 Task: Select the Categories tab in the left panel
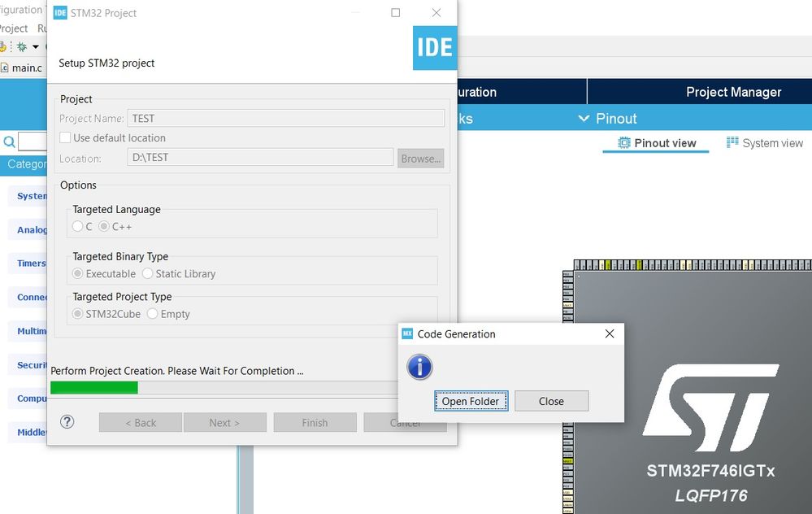click(25, 164)
